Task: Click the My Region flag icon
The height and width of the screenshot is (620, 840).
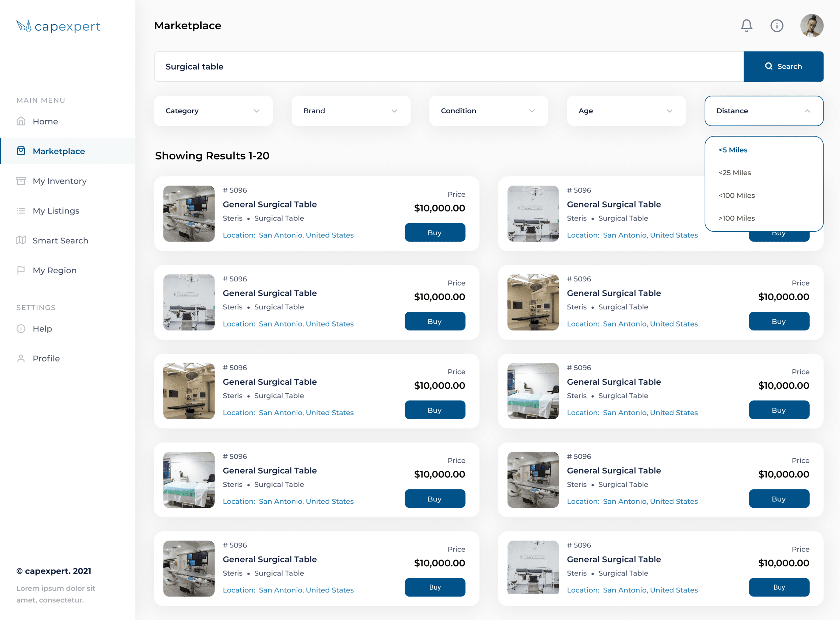Action: tap(21, 270)
